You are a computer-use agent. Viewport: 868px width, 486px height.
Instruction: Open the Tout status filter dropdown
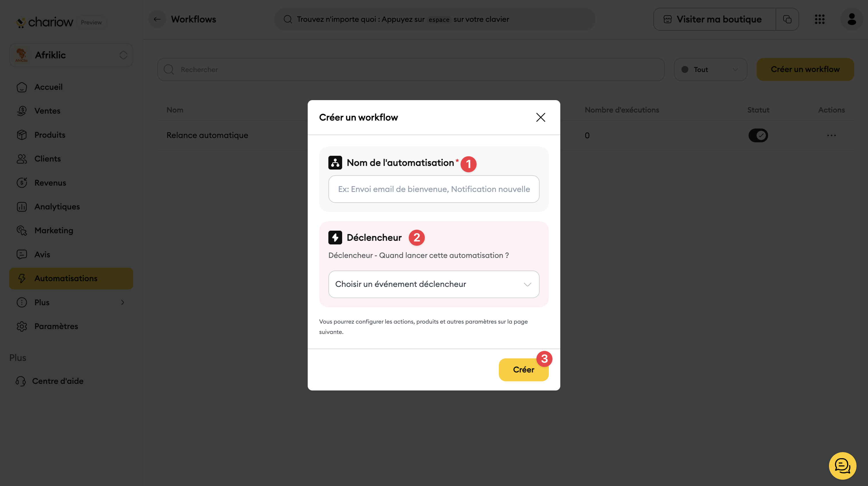pos(710,69)
